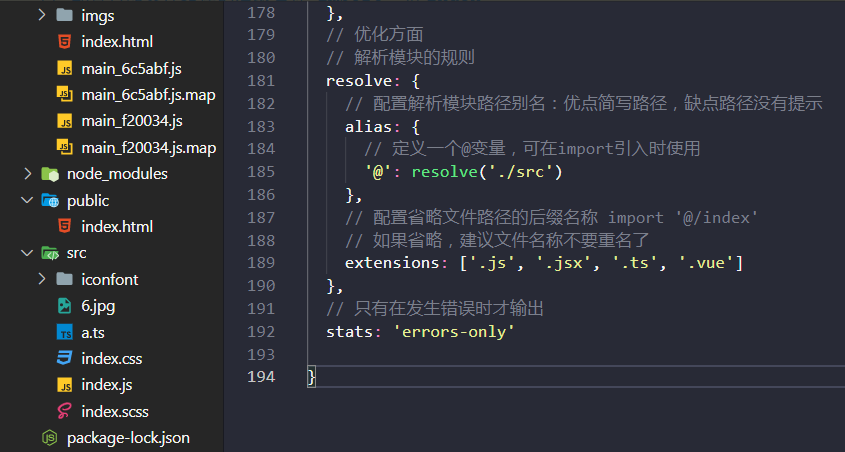Click the closing brace on line 194
Image resolution: width=845 pixels, height=452 pixels.
[311, 377]
